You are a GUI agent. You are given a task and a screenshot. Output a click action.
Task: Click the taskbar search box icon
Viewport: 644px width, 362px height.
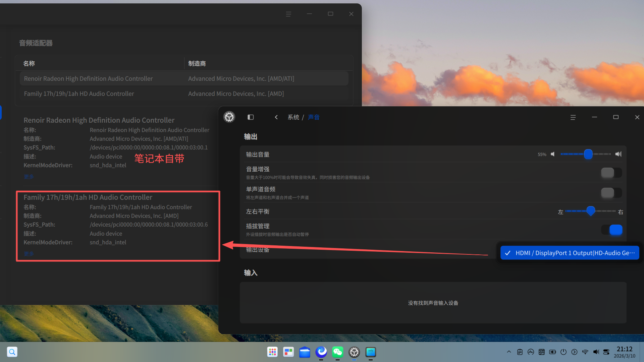point(12,352)
